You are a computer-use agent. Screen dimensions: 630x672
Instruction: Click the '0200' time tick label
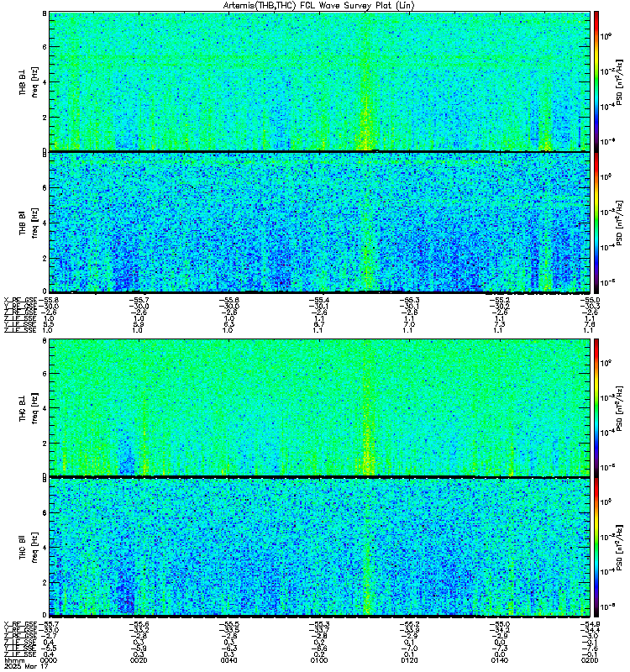click(590, 660)
